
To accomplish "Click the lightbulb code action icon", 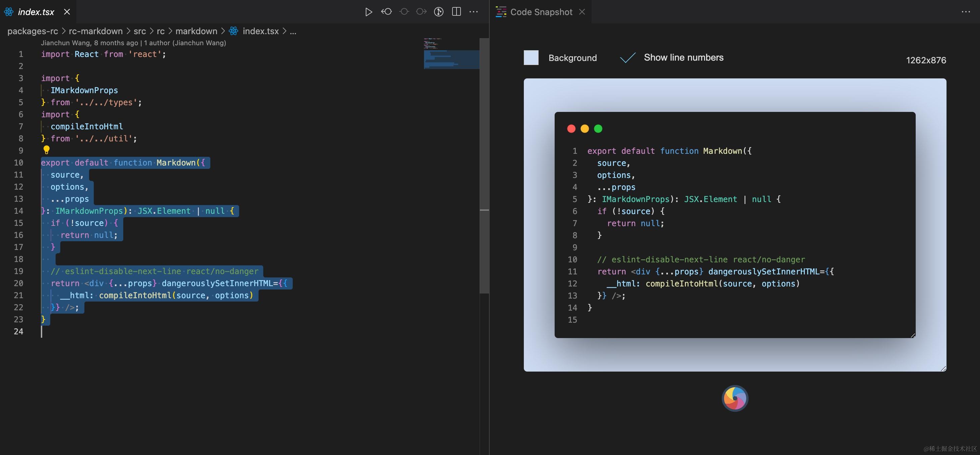I will point(47,150).
